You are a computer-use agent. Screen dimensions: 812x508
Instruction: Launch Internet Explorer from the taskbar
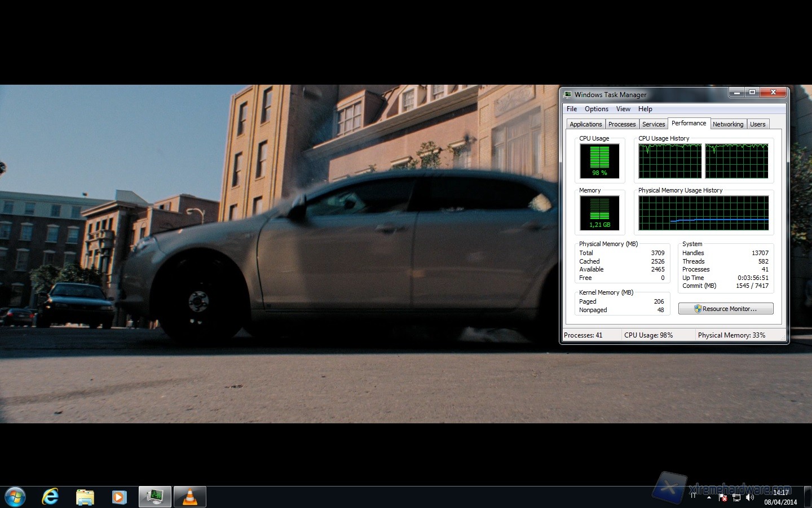pos(50,497)
